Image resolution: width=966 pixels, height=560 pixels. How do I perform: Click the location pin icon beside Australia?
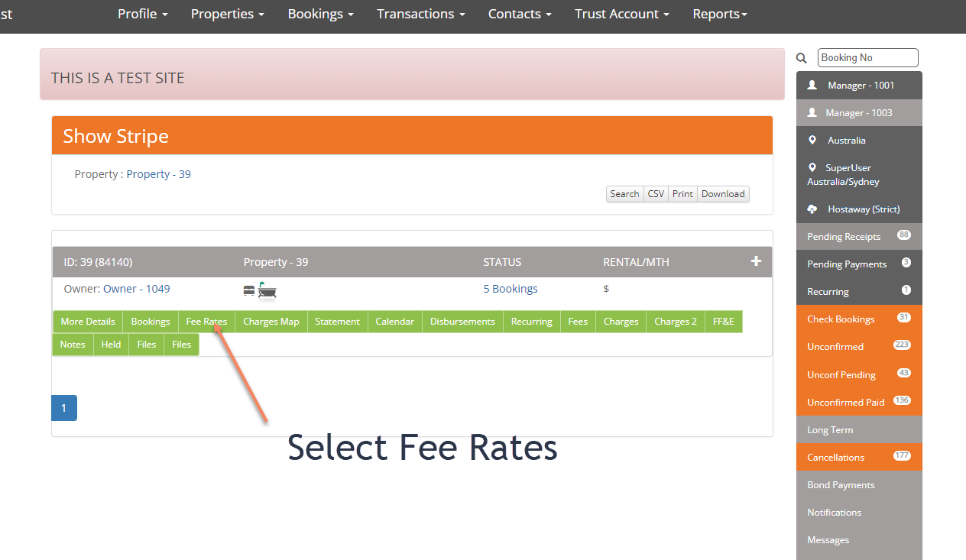tap(812, 140)
